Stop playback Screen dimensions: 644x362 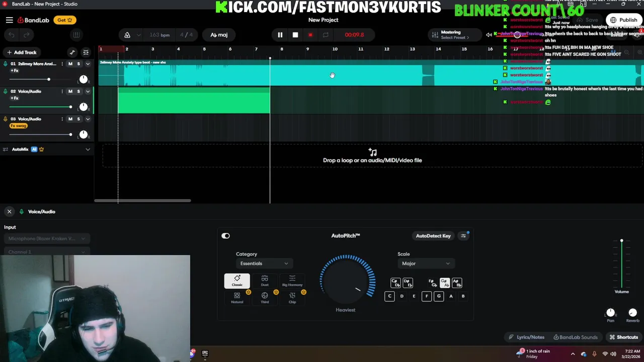point(295,35)
